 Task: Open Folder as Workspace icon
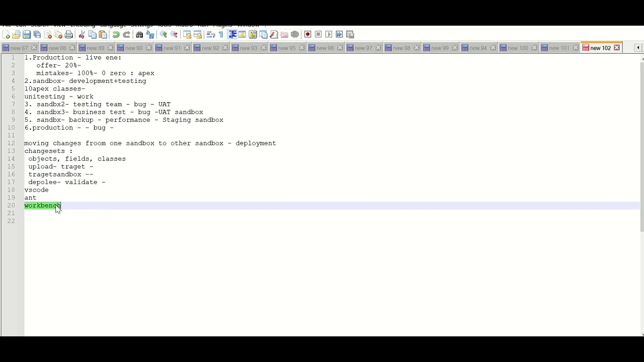pos(285,34)
